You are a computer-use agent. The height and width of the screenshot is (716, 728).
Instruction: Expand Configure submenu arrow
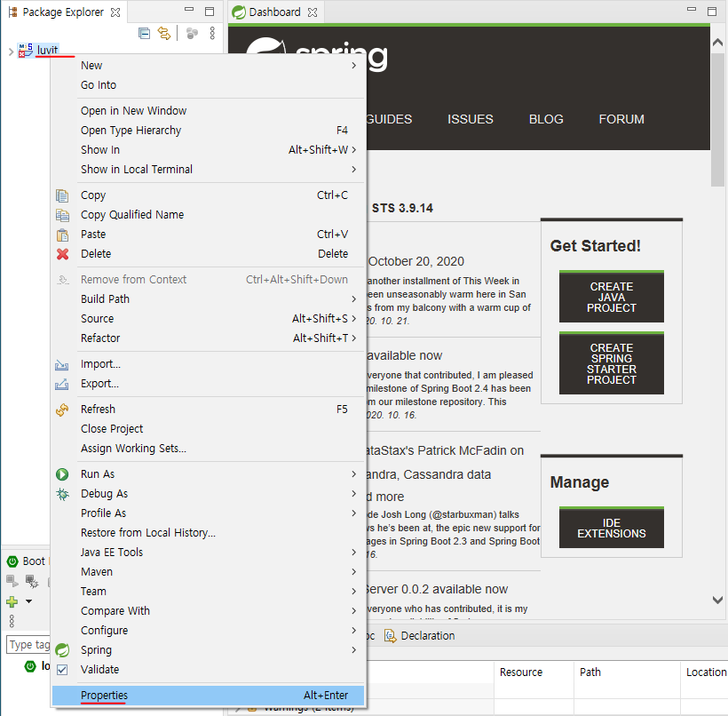(x=353, y=630)
